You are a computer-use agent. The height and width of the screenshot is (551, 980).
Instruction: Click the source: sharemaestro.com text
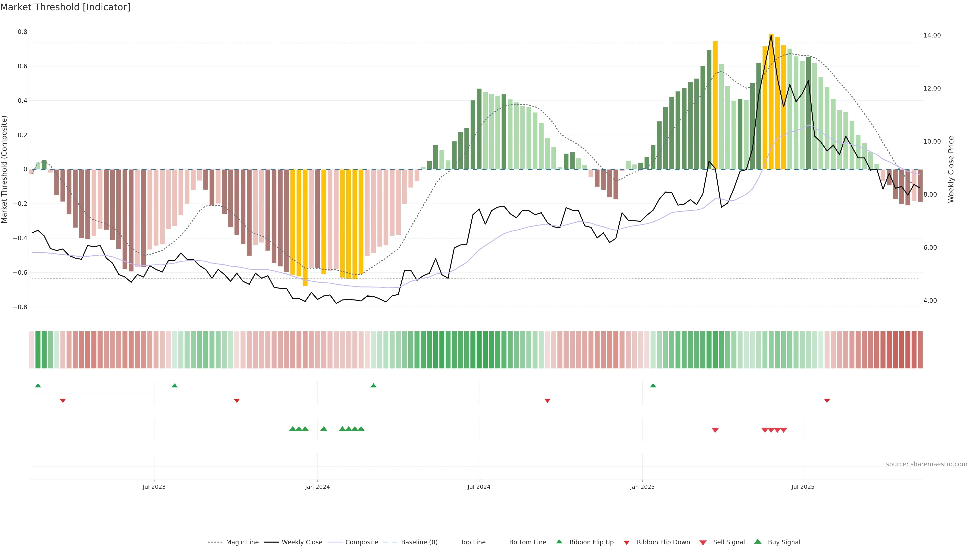(x=926, y=464)
